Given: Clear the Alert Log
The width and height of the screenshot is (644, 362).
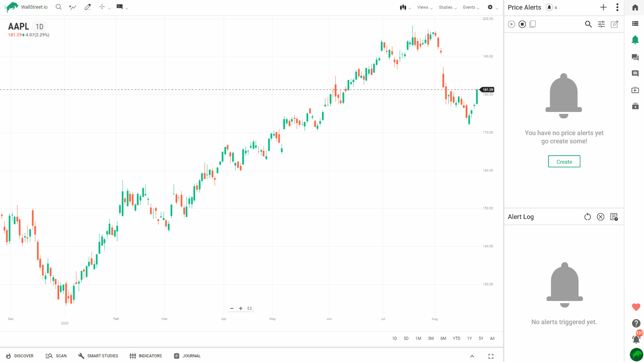Looking at the screenshot, I should click(x=601, y=217).
